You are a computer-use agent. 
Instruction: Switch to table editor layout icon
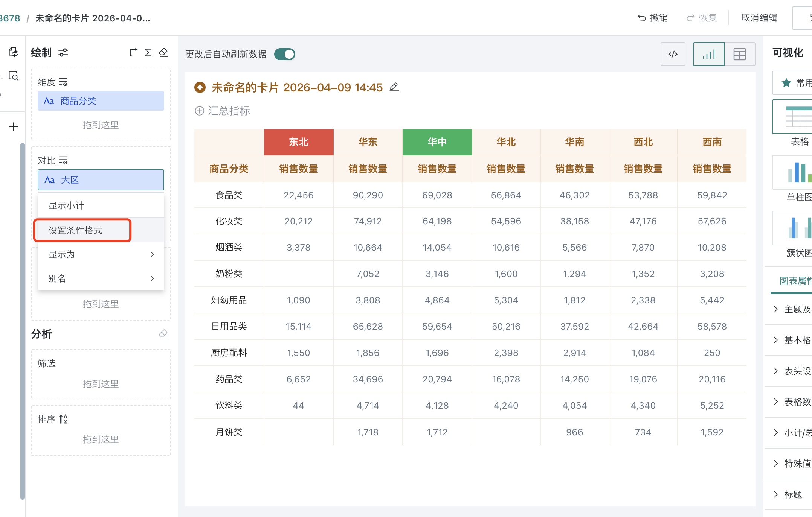click(x=739, y=54)
